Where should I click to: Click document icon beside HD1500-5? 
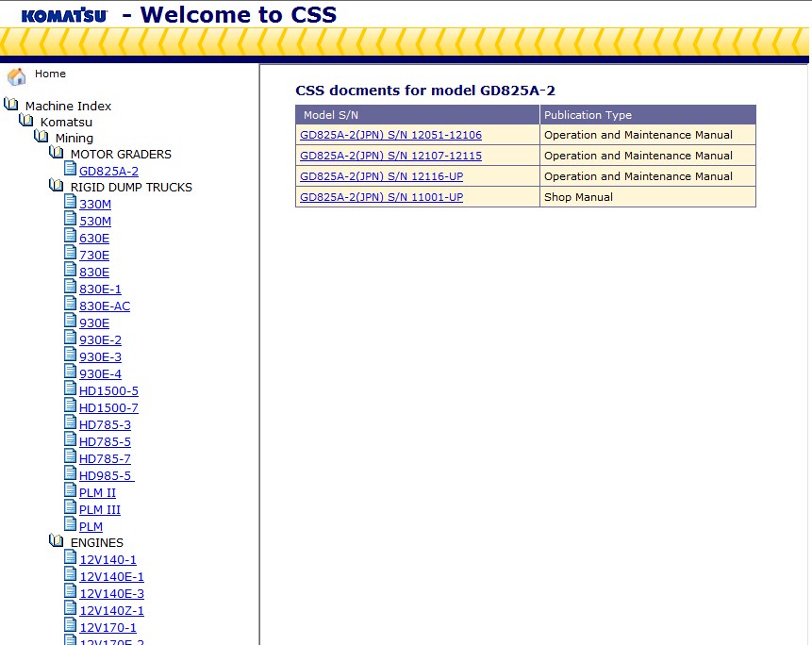pyautogui.click(x=71, y=389)
